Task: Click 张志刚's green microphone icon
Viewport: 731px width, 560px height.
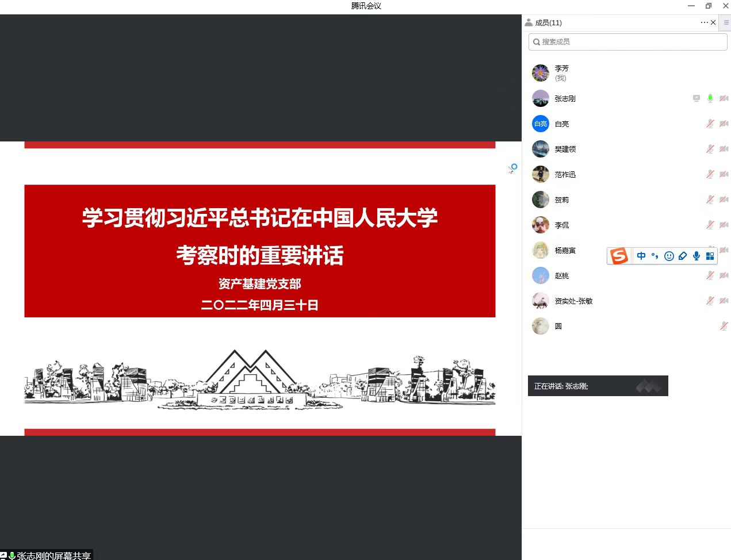Action: [710, 98]
